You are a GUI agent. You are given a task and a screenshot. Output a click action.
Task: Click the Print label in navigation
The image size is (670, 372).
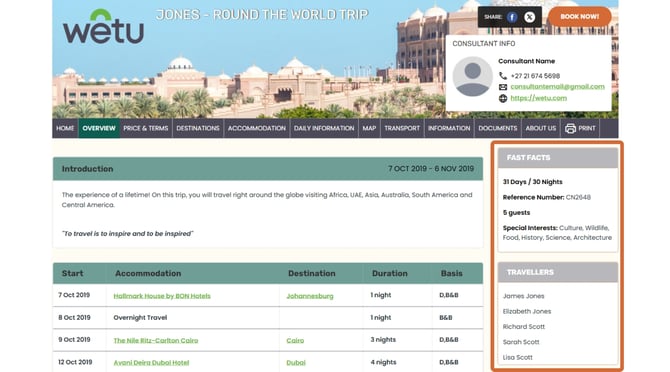tap(587, 128)
